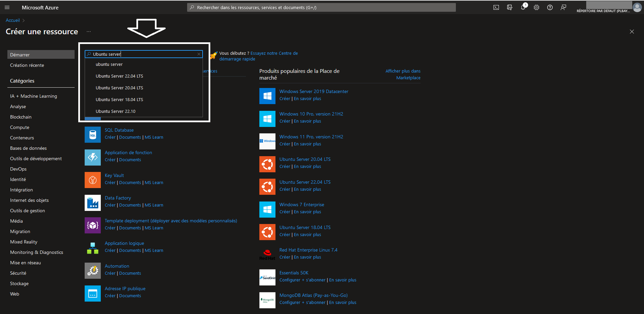Open the more options ellipsis beside the title

(x=89, y=32)
